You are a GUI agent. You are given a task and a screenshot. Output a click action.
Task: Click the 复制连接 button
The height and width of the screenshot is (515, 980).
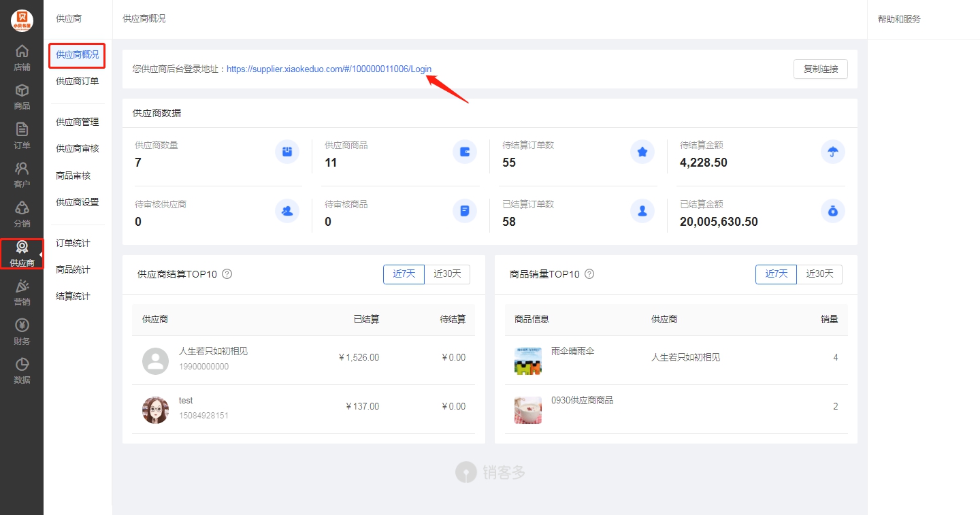click(x=821, y=69)
